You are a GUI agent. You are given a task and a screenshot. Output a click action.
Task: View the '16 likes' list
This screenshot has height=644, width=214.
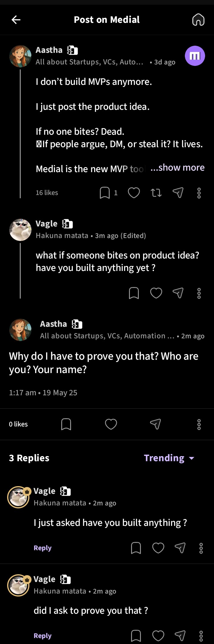coord(47,193)
